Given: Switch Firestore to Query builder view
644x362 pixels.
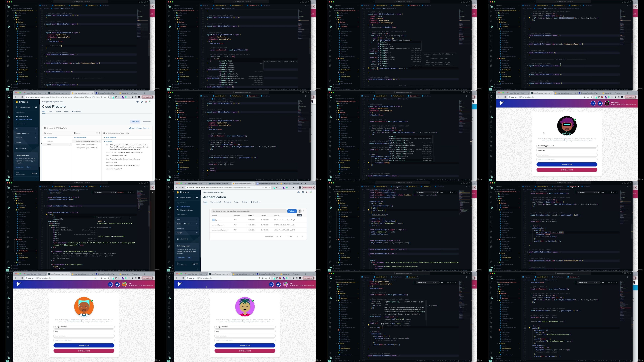Looking at the screenshot, I should click(146, 122).
